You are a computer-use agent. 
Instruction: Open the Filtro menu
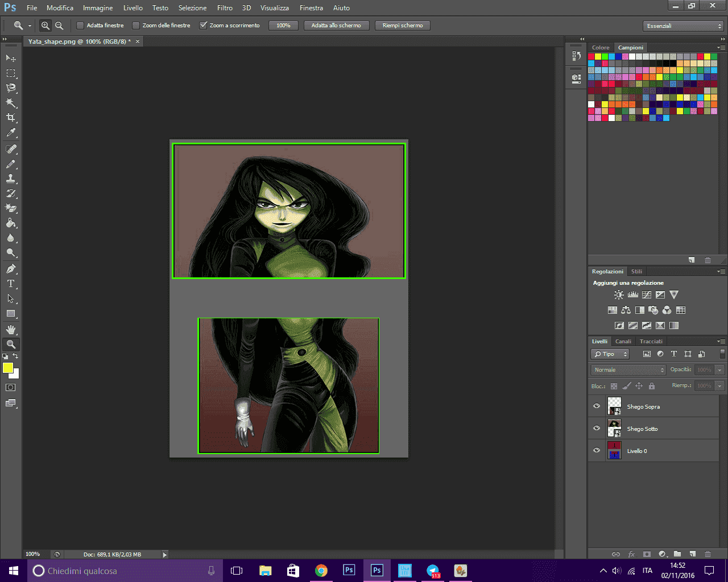coord(225,8)
